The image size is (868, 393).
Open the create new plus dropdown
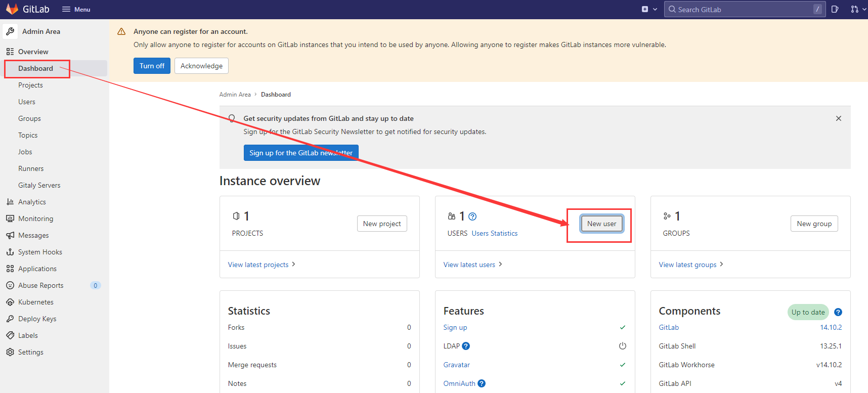coord(649,9)
